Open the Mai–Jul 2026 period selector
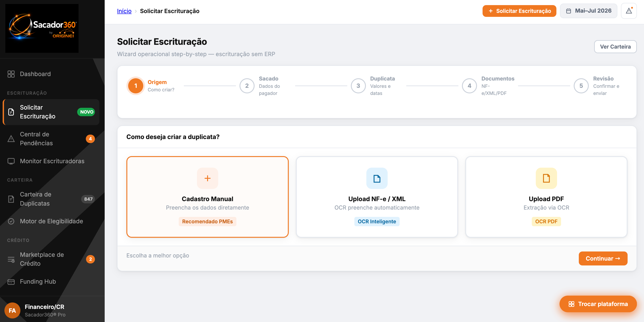Image resolution: width=644 pixels, height=322 pixels. pos(589,11)
